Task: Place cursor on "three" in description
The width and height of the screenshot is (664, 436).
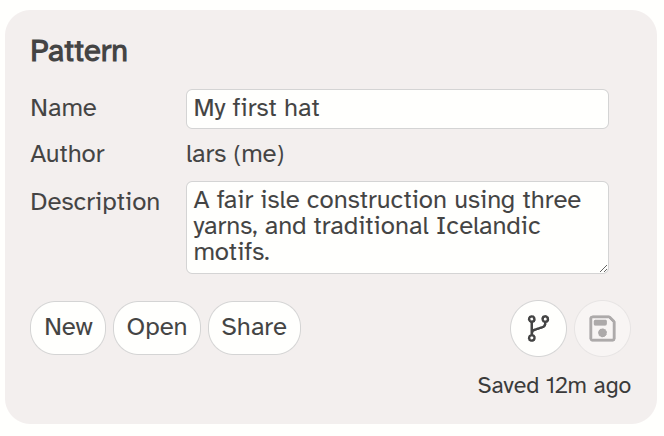Action: click(552, 200)
